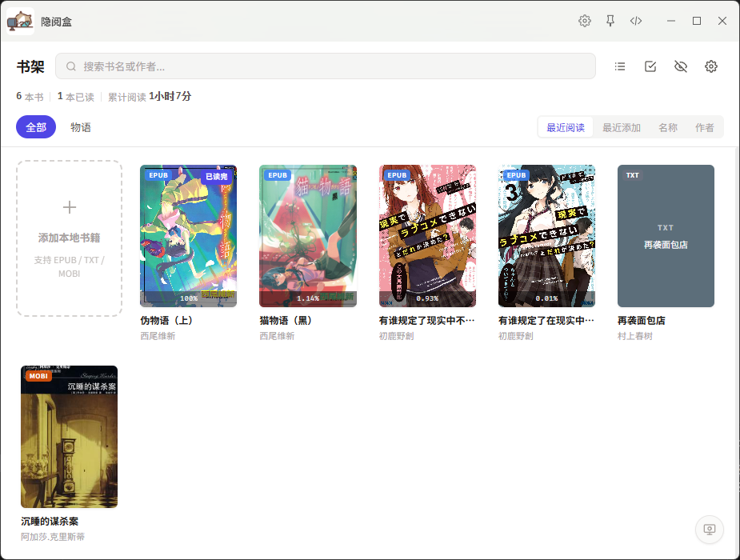This screenshot has width=740, height=560.
Task: Click title text 再袭面包店 below cover
Action: (x=642, y=320)
